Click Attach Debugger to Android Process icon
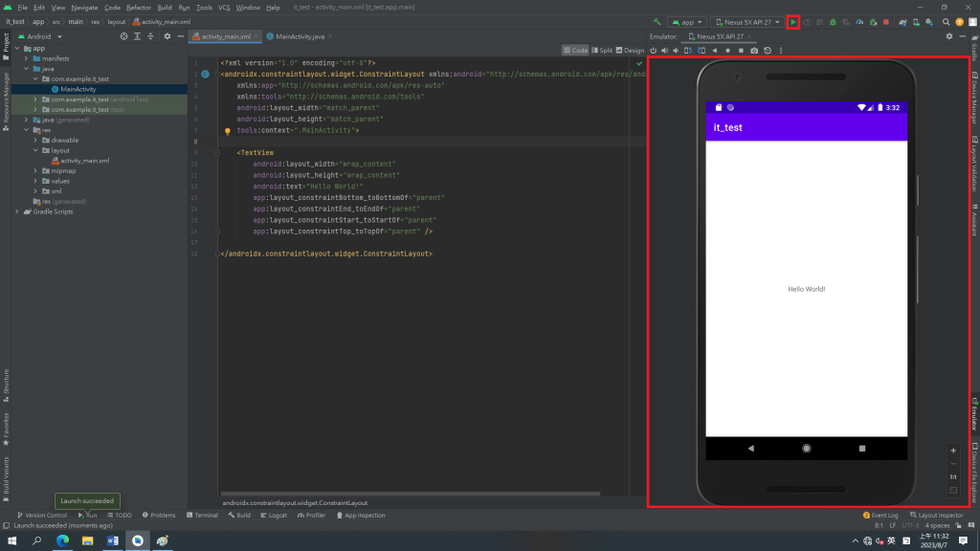 873,22
